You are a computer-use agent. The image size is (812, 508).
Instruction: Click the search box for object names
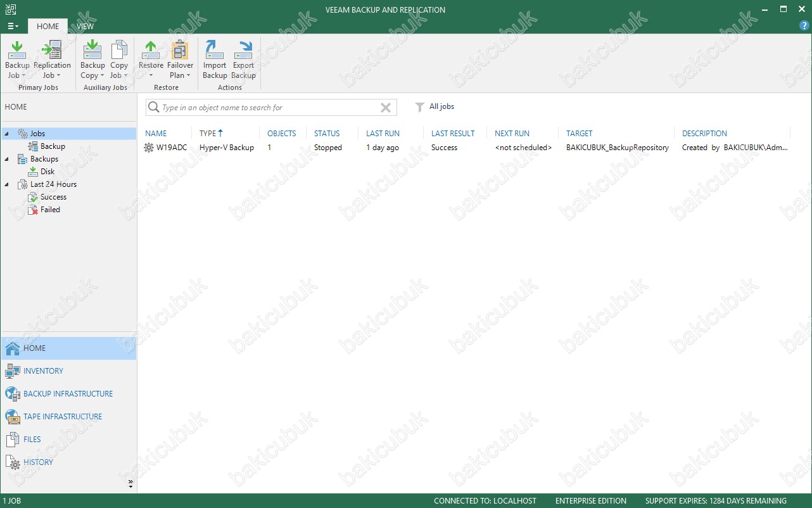coord(271,108)
